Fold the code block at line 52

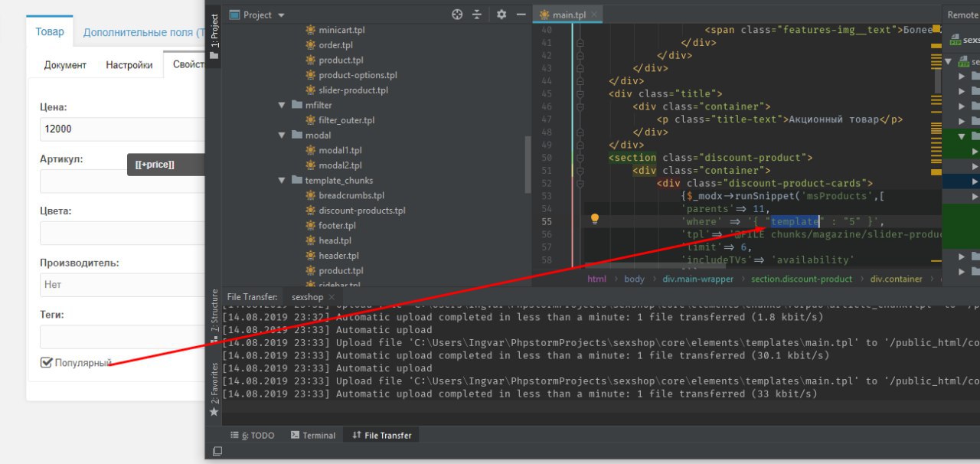(x=580, y=183)
